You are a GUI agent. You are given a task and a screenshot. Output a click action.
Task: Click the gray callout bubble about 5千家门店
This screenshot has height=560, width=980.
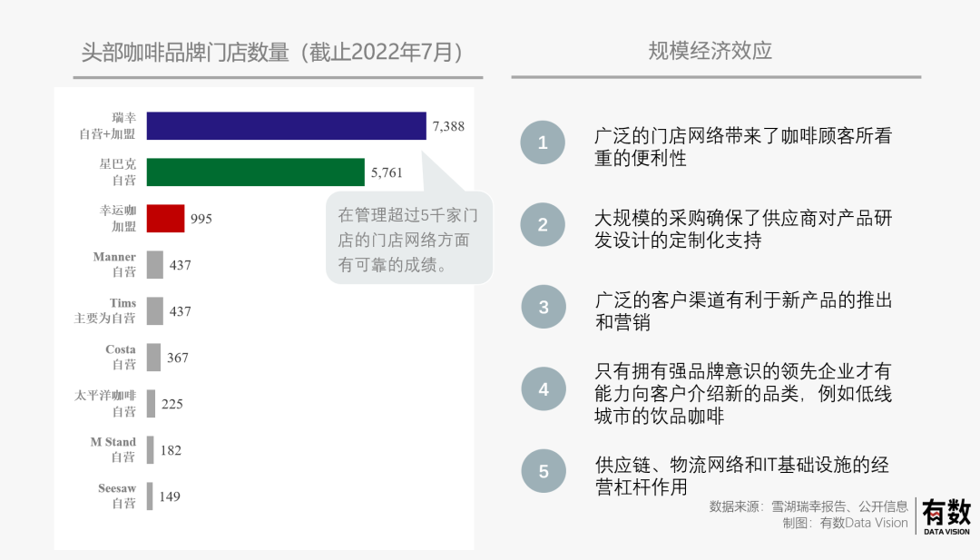coord(408,240)
